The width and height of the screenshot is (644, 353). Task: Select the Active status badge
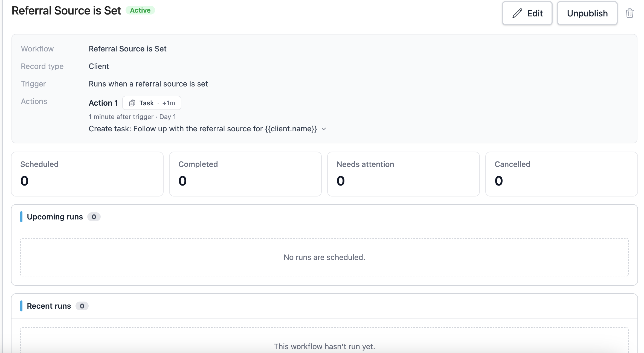tap(140, 10)
